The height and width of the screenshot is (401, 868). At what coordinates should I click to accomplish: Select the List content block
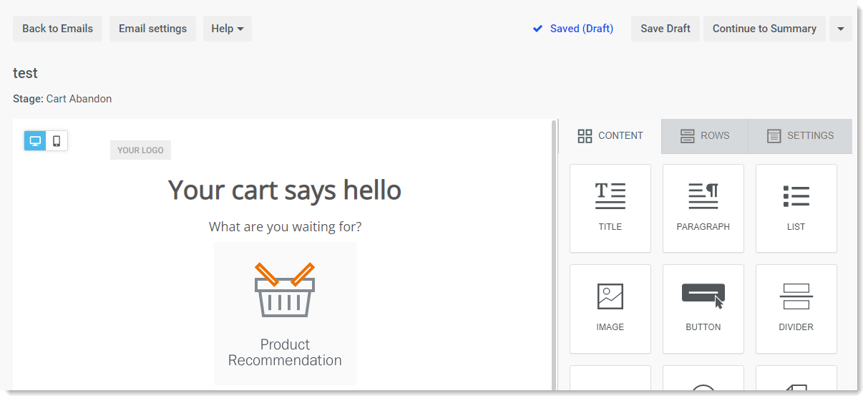796,208
